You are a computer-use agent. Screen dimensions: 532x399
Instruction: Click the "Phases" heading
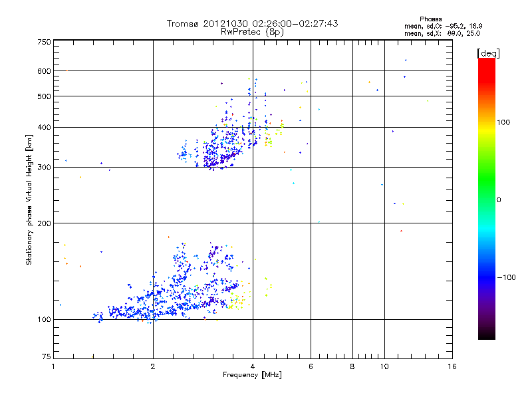click(x=430, y=19)
